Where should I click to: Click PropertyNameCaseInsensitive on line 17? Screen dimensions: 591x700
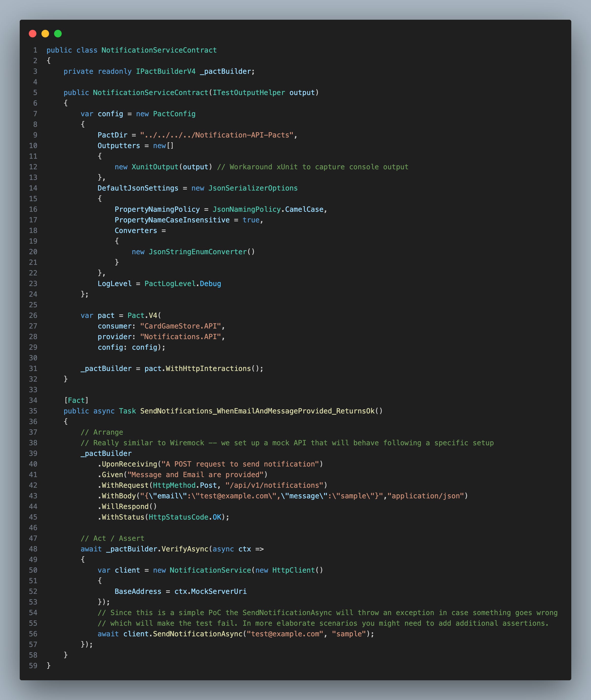[172, 220]
